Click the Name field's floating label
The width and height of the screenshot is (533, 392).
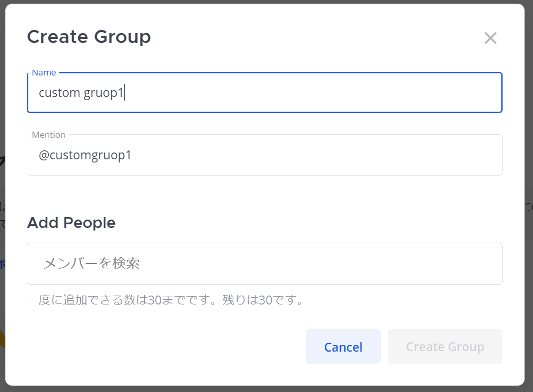(x=44, y=73)
